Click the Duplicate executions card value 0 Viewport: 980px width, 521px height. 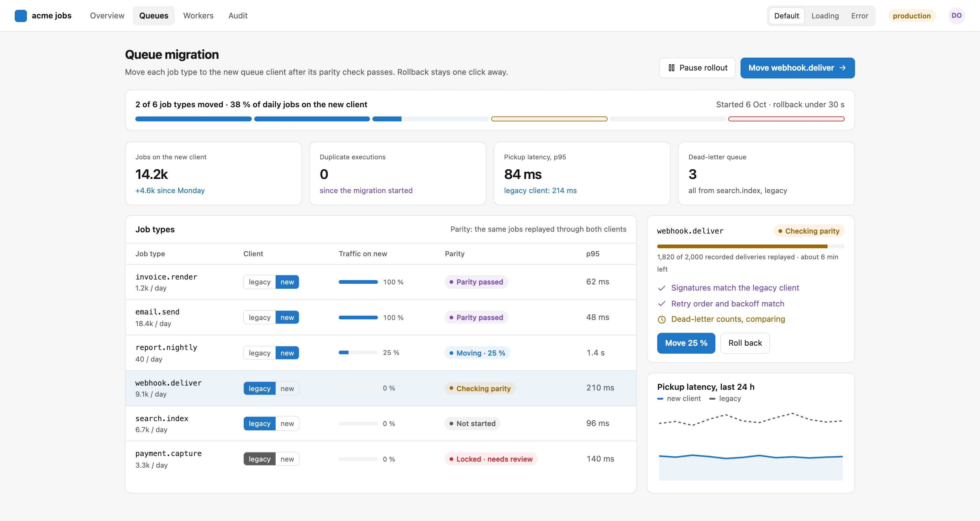(x=324, y=174)
